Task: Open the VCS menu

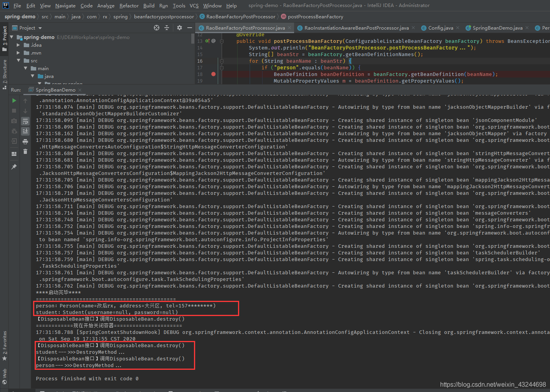Action: point(194,5)
